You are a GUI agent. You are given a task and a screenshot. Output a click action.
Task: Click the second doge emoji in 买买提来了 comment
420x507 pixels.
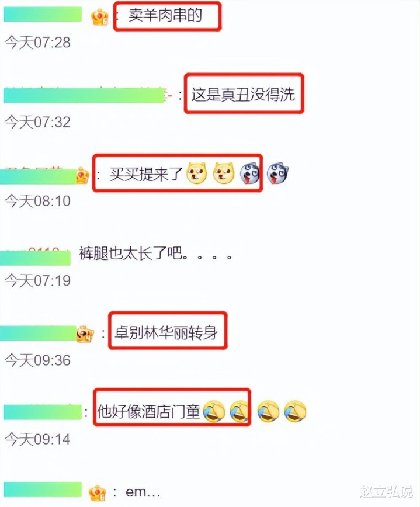coord(223,173)
